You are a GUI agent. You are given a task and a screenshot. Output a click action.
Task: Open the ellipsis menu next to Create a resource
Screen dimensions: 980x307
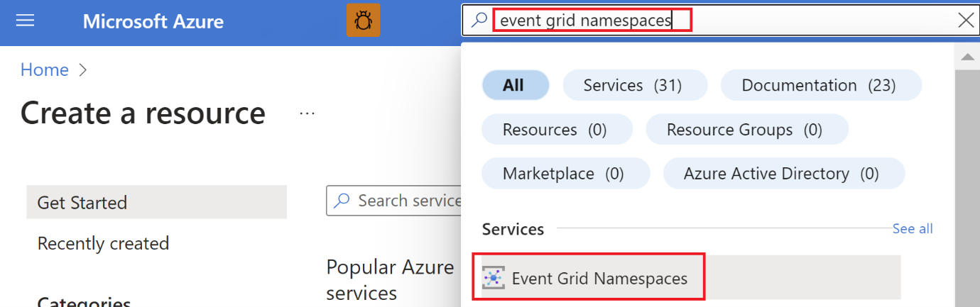coord(307,113)
